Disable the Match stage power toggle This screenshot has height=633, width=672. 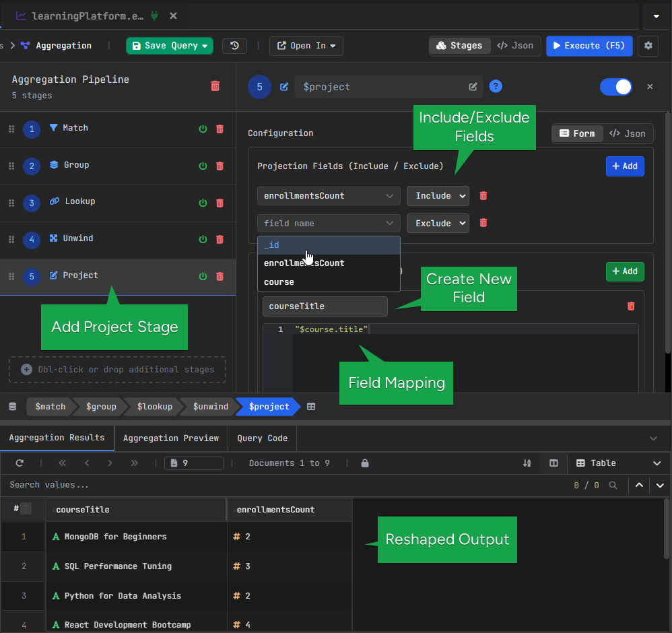[203, 129]
